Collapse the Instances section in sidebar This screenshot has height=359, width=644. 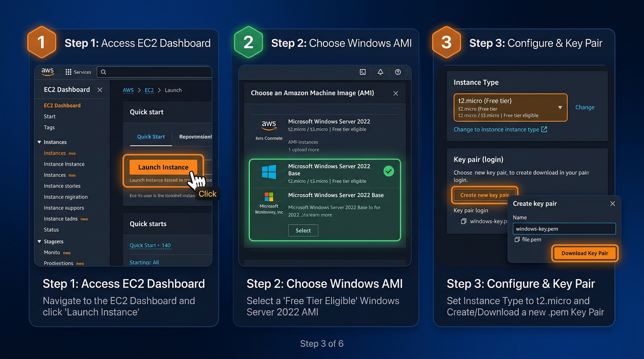pos(39,142)
